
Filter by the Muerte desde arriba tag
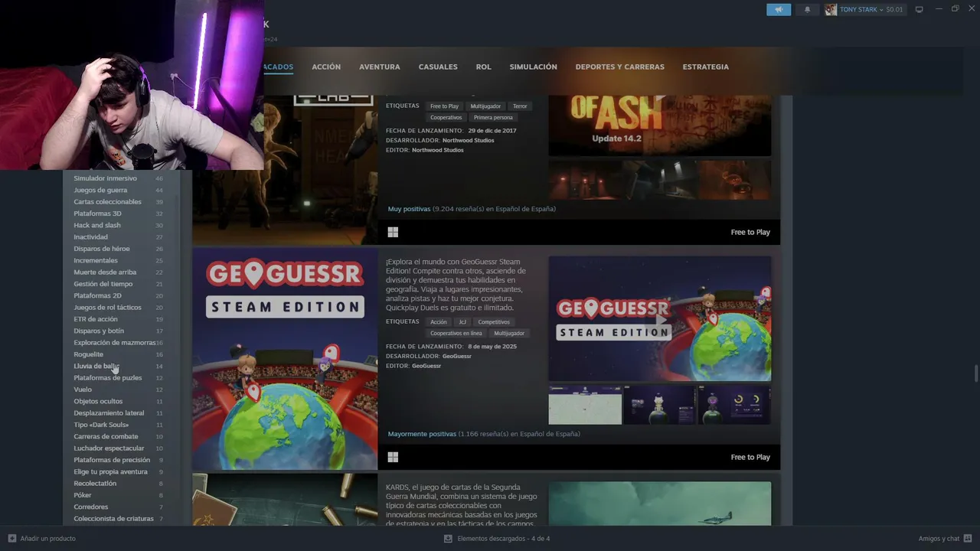point(105,272)
